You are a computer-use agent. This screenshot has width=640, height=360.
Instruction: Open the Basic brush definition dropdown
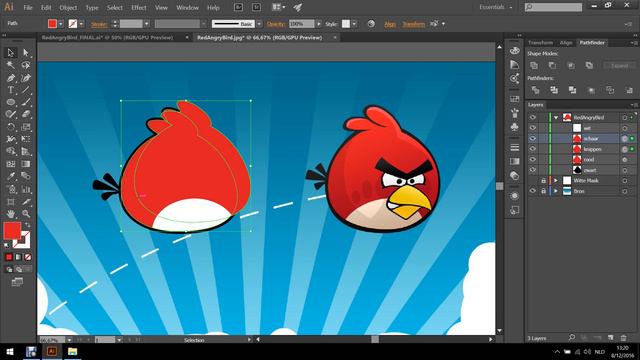(x=259, y=24)
